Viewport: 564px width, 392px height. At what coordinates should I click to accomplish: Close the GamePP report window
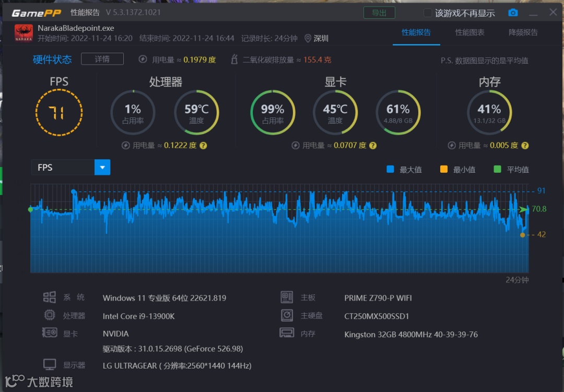coord(553,12)
